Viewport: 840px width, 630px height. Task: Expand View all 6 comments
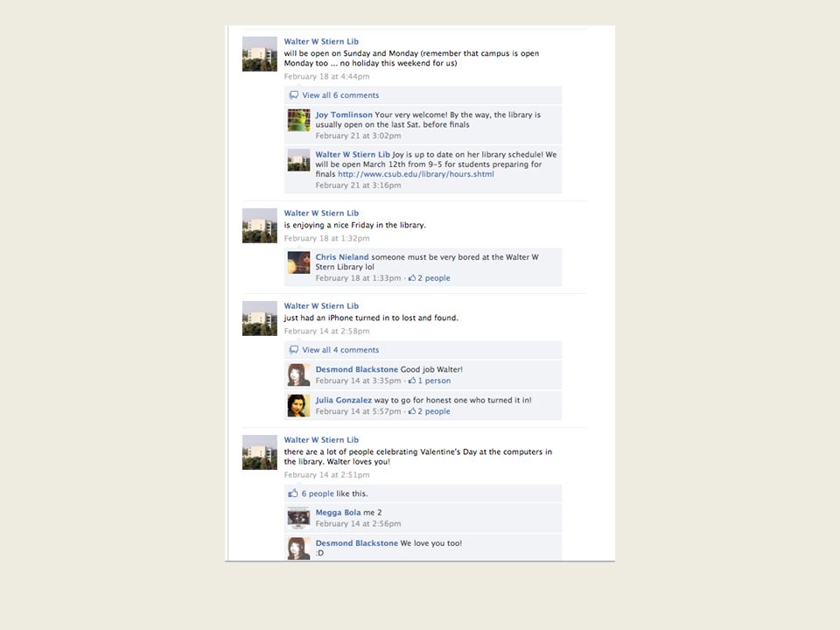click(x=340, y=95)
